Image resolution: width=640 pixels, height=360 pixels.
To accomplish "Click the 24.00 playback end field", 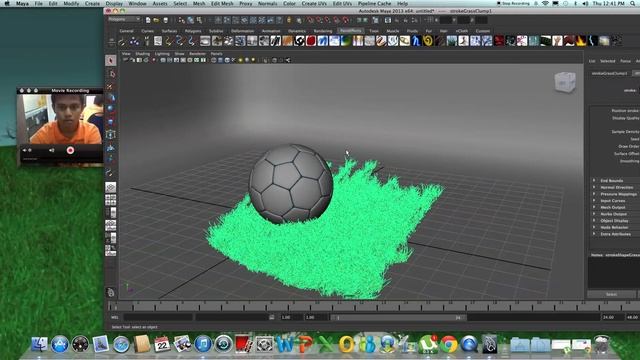I will pyautogui.click(x=612, y=317).
